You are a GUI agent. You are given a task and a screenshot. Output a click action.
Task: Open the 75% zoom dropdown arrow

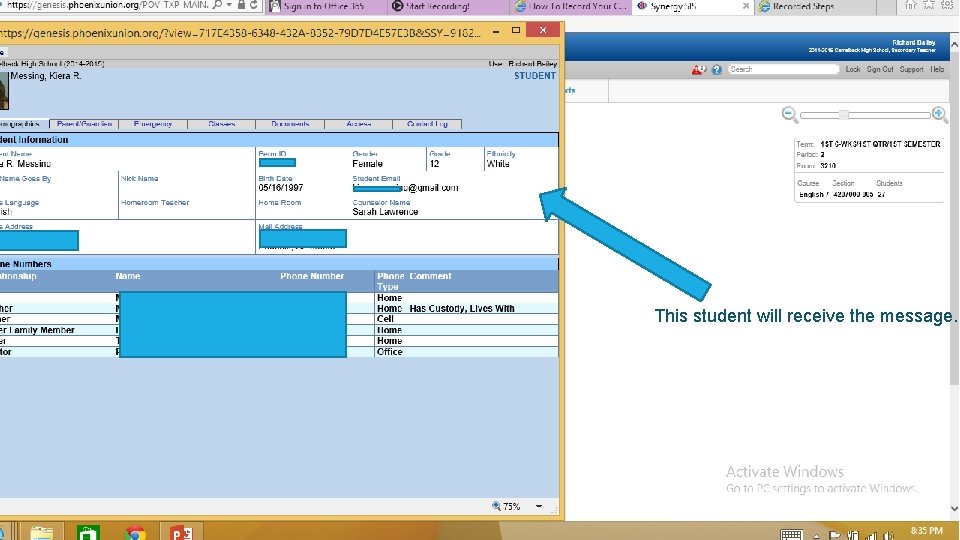coord(539,506)
